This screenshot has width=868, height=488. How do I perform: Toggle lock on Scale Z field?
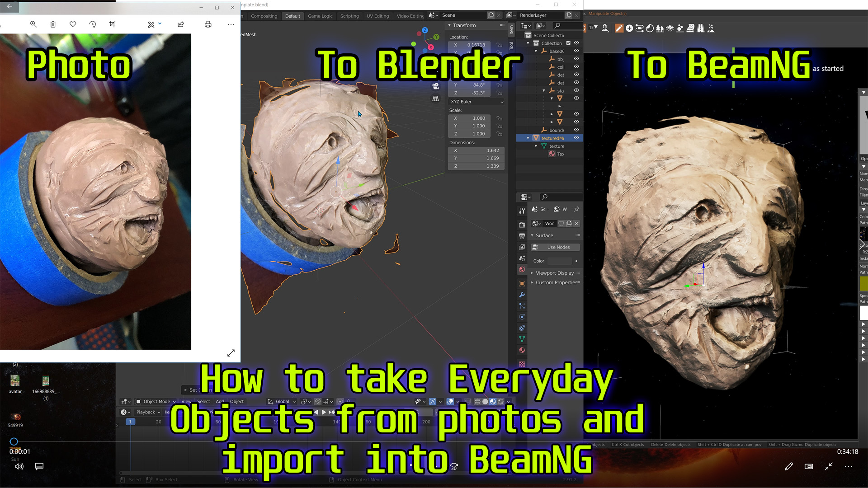499,134
